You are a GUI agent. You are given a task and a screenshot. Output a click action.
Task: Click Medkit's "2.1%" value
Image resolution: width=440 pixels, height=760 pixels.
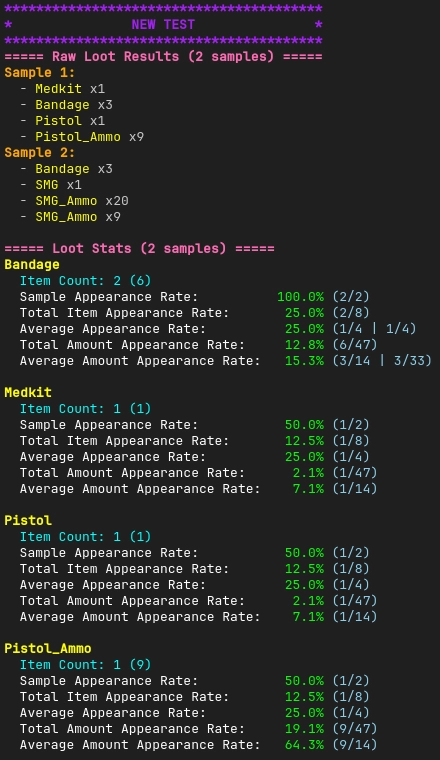click(x=308, y=472)
